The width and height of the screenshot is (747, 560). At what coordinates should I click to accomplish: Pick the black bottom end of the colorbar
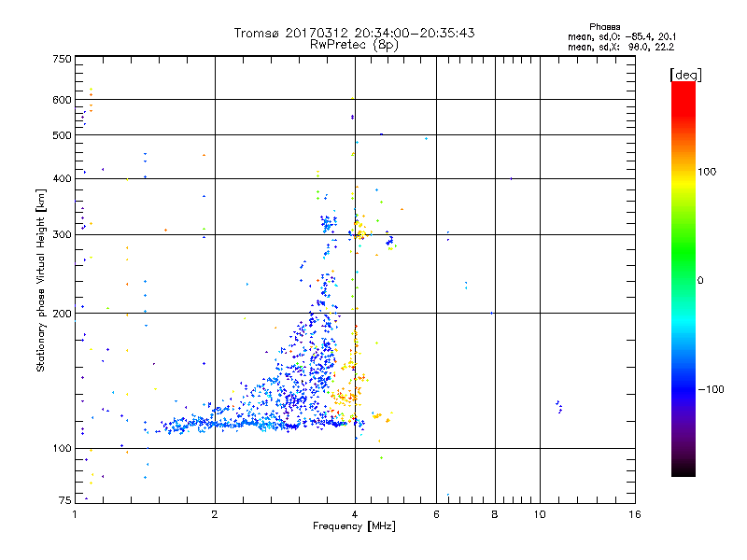684,469
